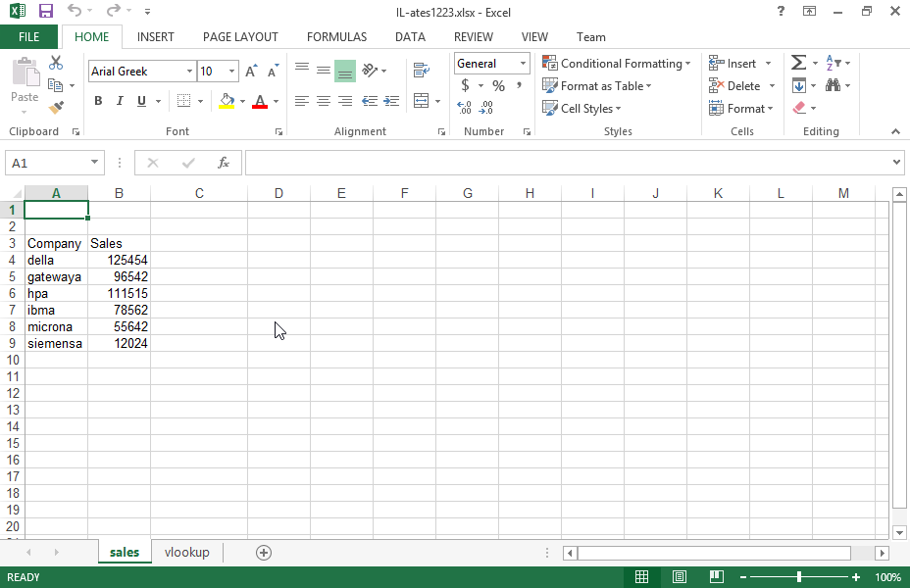The width and height of the screenshot is (910, 588).
Task: Toggle Italic formatting
Action: coord(120,101)
